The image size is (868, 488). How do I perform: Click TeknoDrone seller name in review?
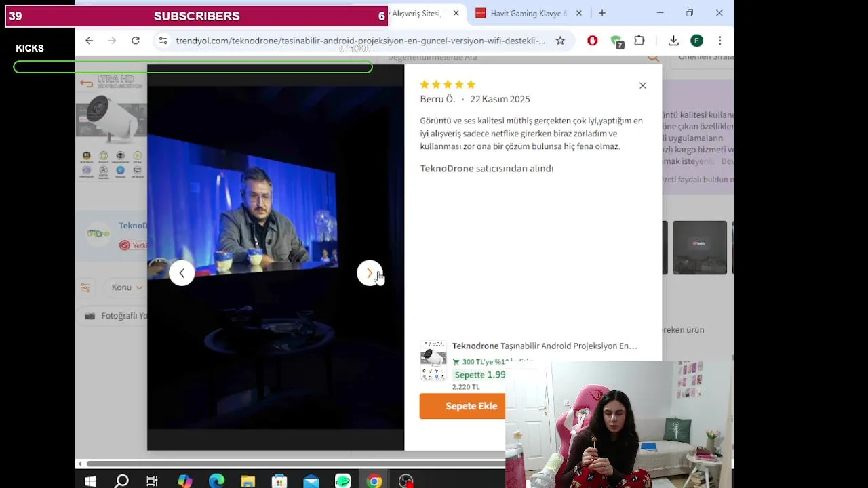[x=447, y=168]
